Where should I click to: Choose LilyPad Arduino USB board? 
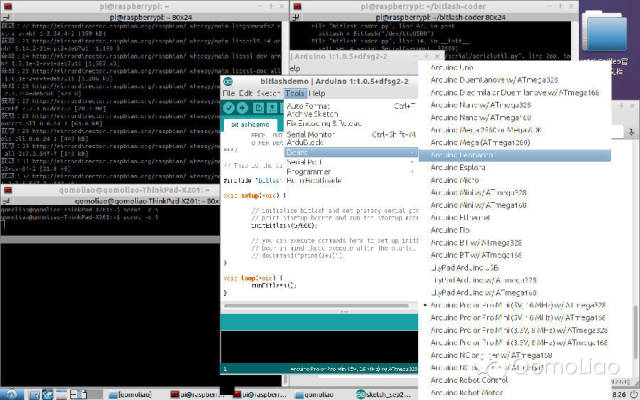pos(515,268)
